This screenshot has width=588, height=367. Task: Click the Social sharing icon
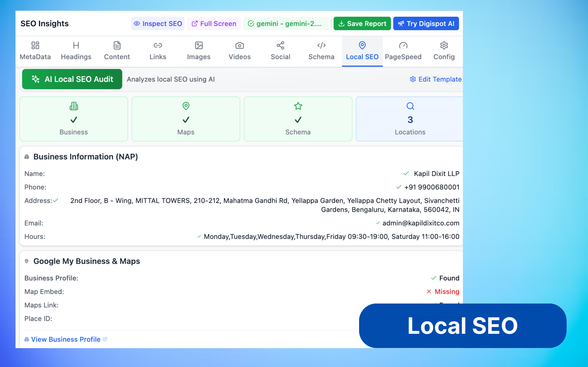tap(280, 45)
